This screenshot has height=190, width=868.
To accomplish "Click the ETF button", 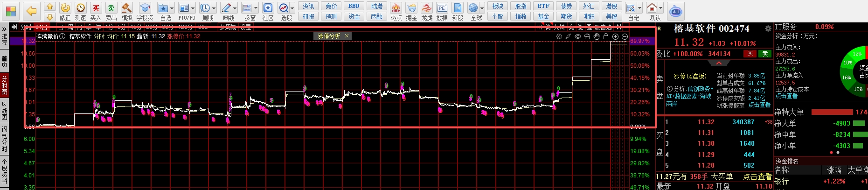I will click(543, 6).
